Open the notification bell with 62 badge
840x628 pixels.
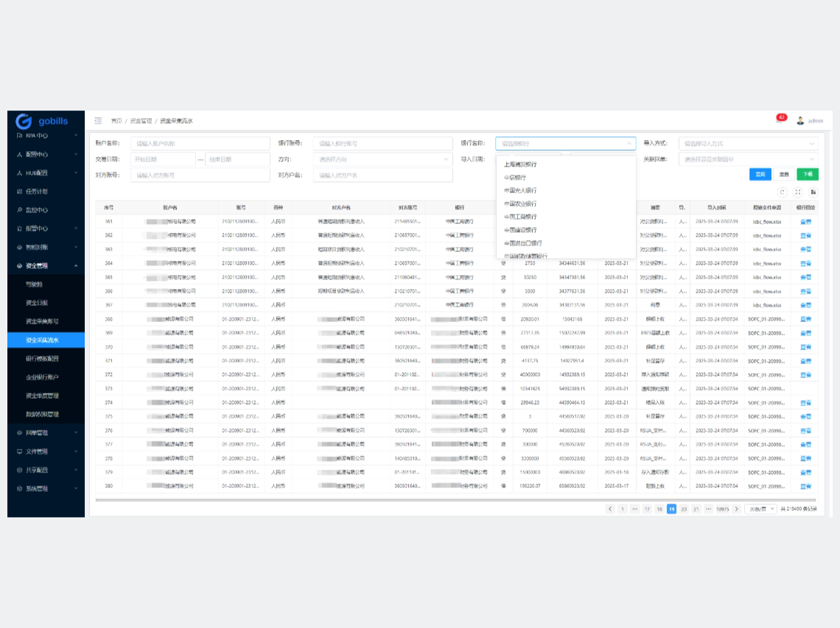[x=779, y=119]
